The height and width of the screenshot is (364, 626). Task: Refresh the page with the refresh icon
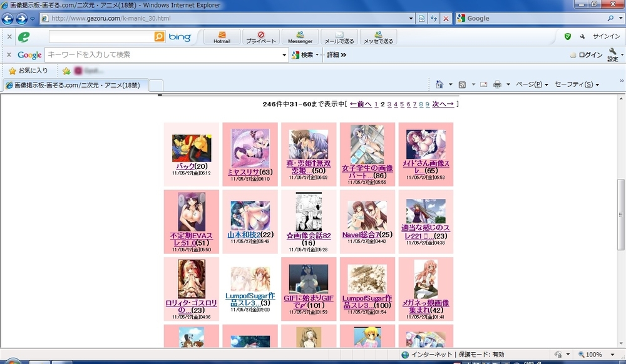tap(434, 18)
